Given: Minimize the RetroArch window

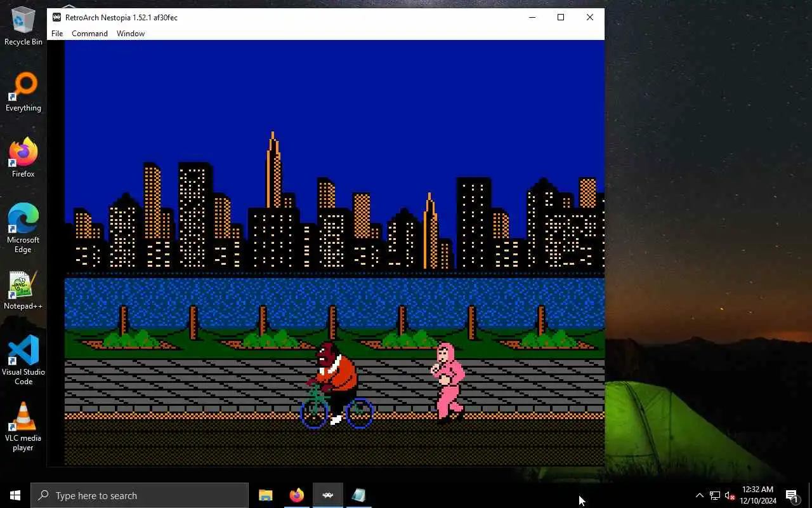Looking at the screenshot, I should click(532, 17).
